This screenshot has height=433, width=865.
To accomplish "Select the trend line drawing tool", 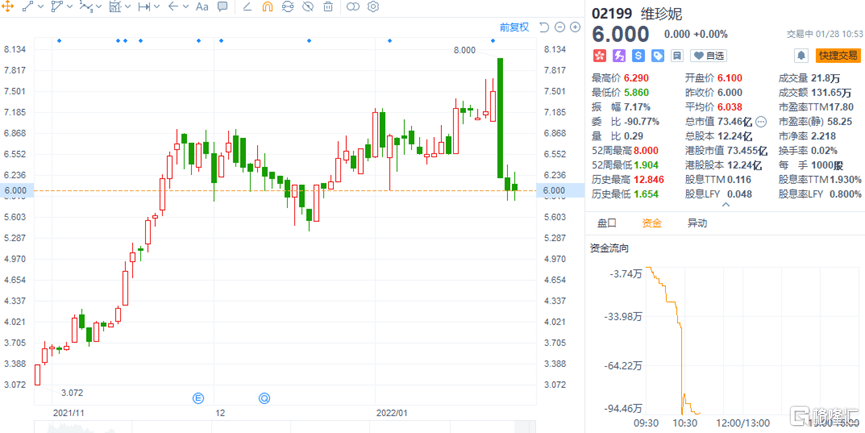I will coord(27,7).
